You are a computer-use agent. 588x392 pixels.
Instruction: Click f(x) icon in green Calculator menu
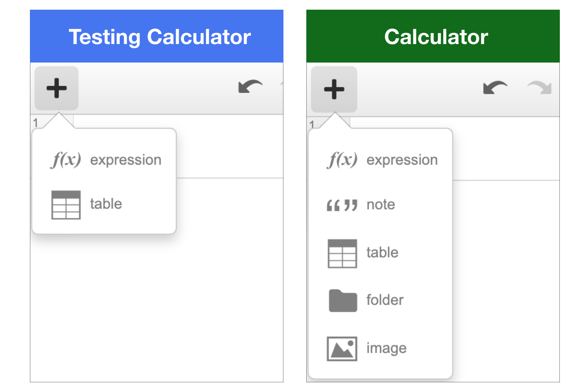pyautogui.click(x=342, y=160)
